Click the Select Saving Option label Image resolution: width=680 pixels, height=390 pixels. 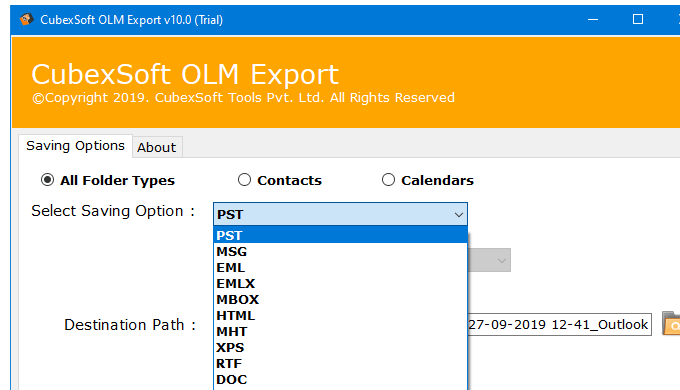(113, 211)
